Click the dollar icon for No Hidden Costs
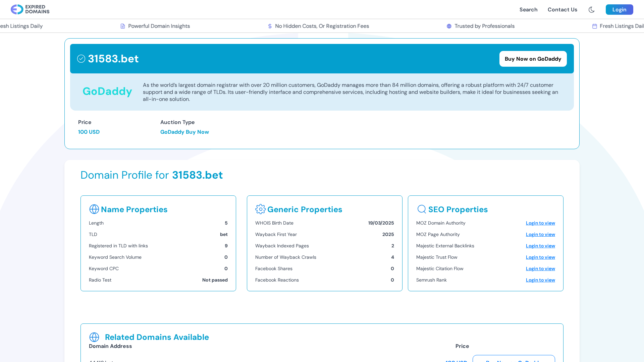 click(270, 26)
